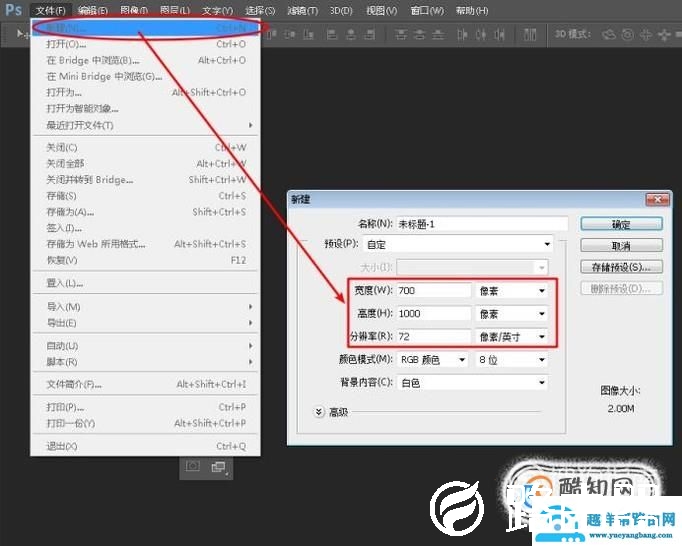The height and width of the screenshot is (546, 682).
Task: Choose 在 Bridge 中浏览(B)... menu item
Action: pos(145,60)
